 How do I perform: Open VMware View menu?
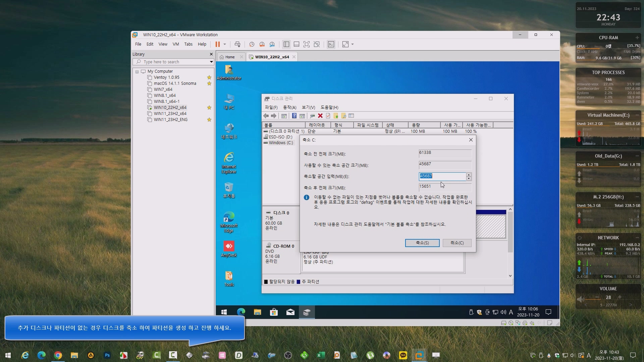click(163, 44)
